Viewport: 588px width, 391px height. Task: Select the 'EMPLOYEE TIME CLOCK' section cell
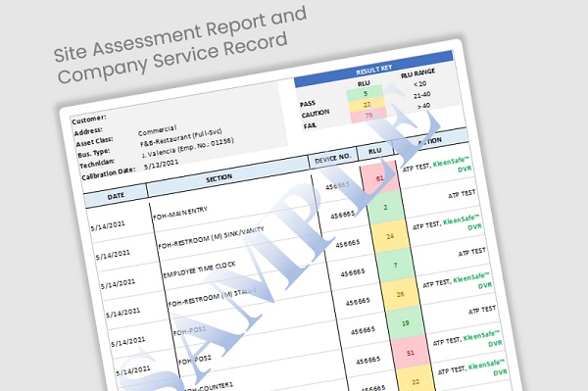pyautogui.click(x=199, y=269)
